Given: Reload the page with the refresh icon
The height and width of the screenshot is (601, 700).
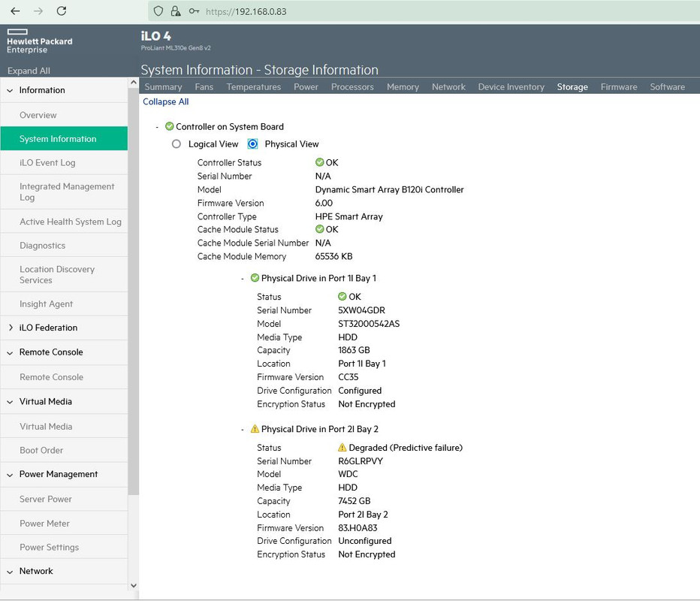Looking at the screenshot, I should 62,11.
